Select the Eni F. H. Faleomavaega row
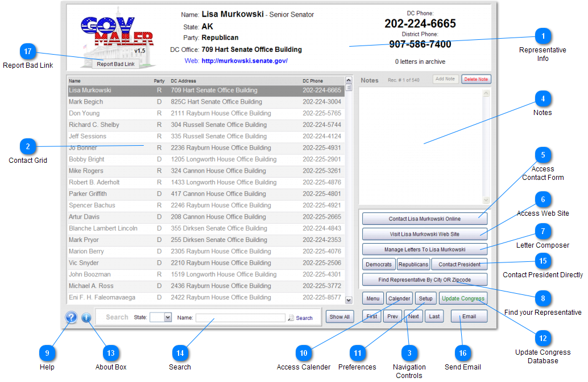 coord(206,298)
